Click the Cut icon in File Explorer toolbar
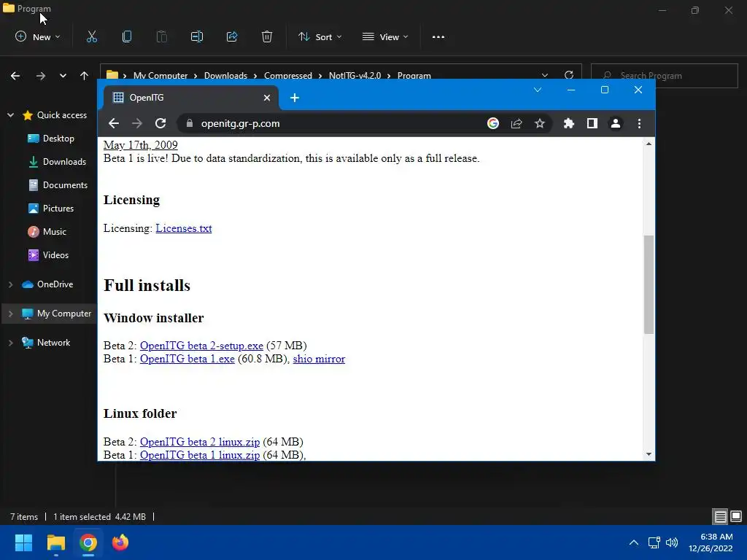Image resolution: width=747 pixels, height=560 pixels. pyautogui.click(x=91, y=36)
